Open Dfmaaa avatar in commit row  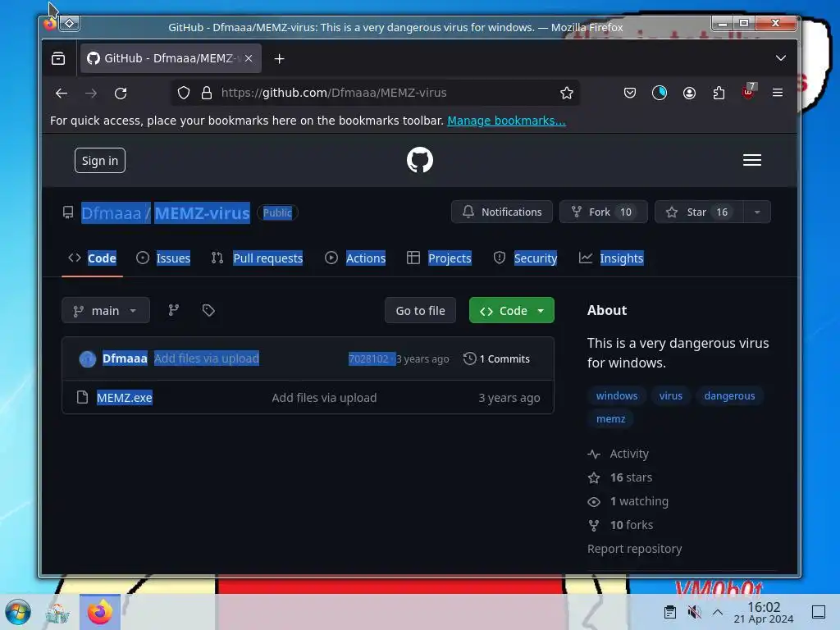click(x=87, y=359)
